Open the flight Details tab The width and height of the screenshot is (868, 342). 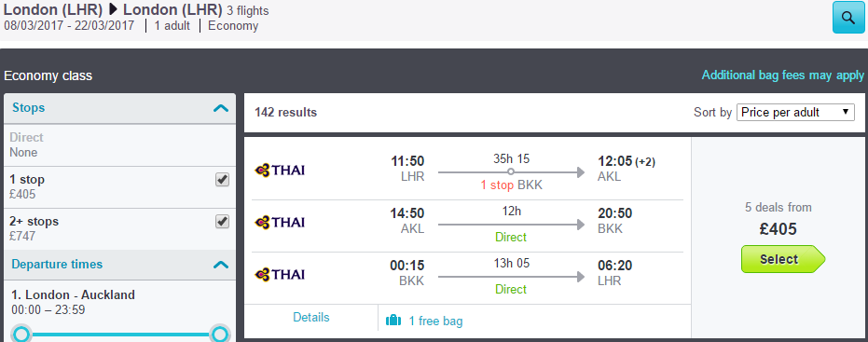pyautogui.click(x=311, y=318)
